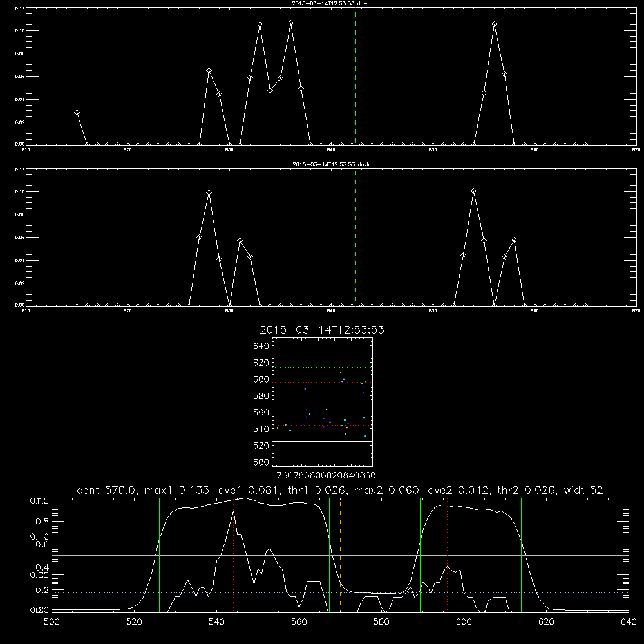
Task: Click x-axis label 620 of the bottom plot
Action: 546,622
